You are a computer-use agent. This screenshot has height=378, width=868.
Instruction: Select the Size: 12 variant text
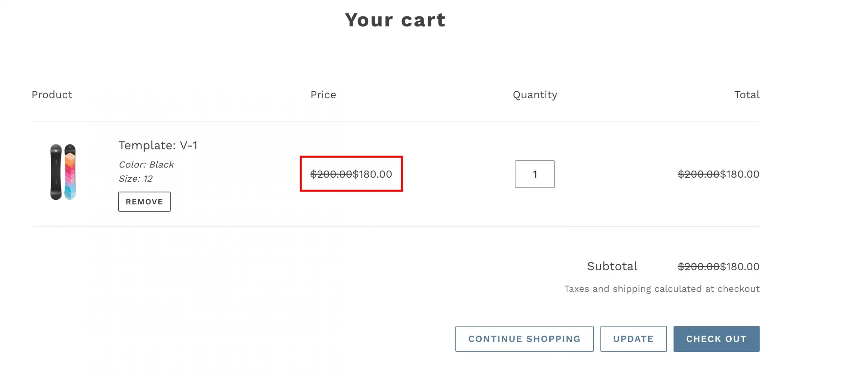(135, 179)
